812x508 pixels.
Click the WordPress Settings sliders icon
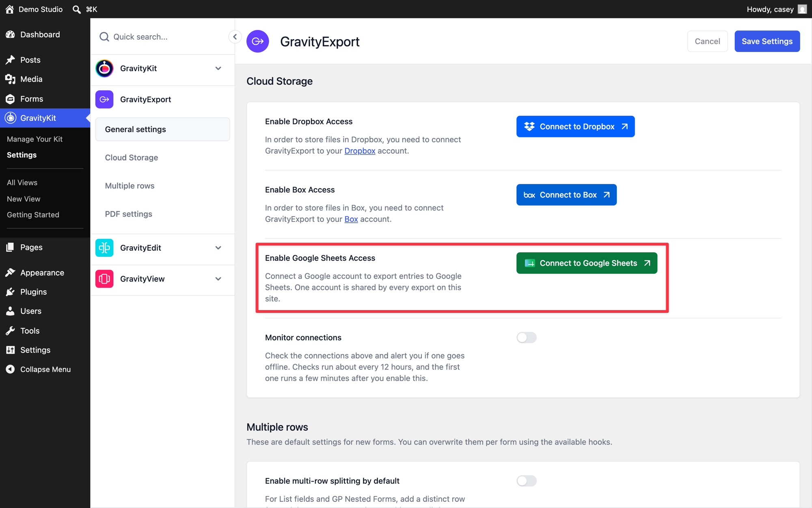[x=10, y=350]
